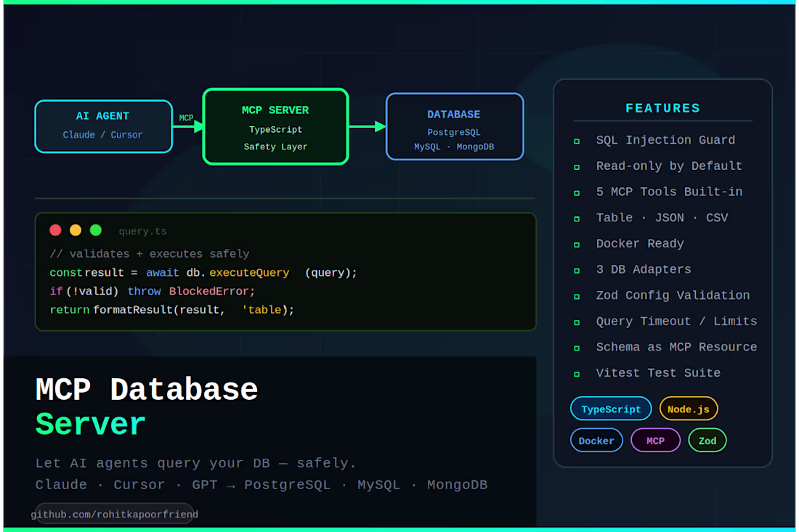Click bullet beside Docker Ready
The height and width of the screenshot is (532, 799).
click(x=577, y=245)
